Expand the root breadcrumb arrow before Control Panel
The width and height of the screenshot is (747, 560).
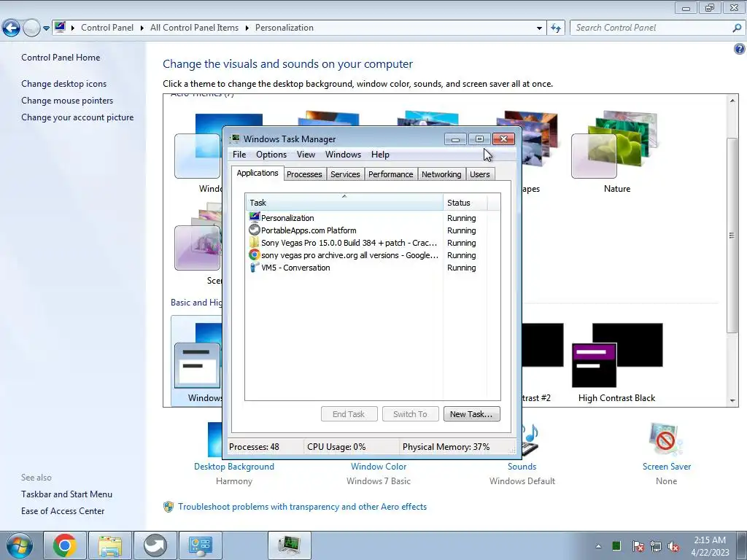pos(73,28)
